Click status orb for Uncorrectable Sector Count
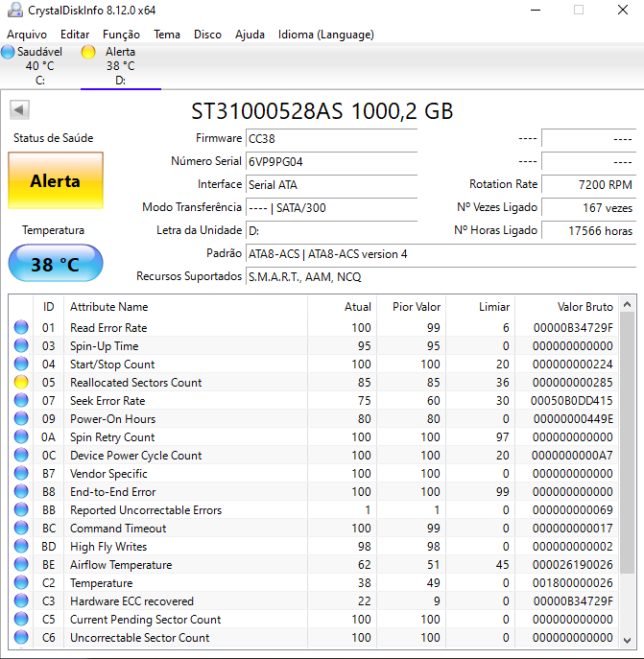The height and width of the screenshot is (659, 644). 21,637
